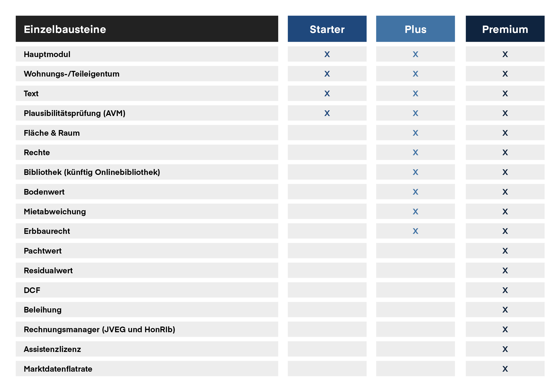Viewport: 560px width, 392px height.
Task: Click the Premium X mark for Marktdatenflatrate
Action: [x=505, y=369]
